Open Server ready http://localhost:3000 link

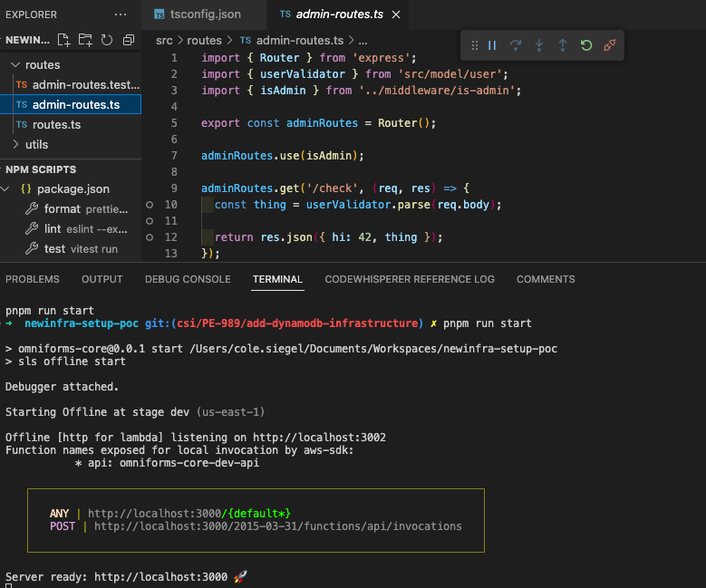pyautogui.click(x=160, y=577)
